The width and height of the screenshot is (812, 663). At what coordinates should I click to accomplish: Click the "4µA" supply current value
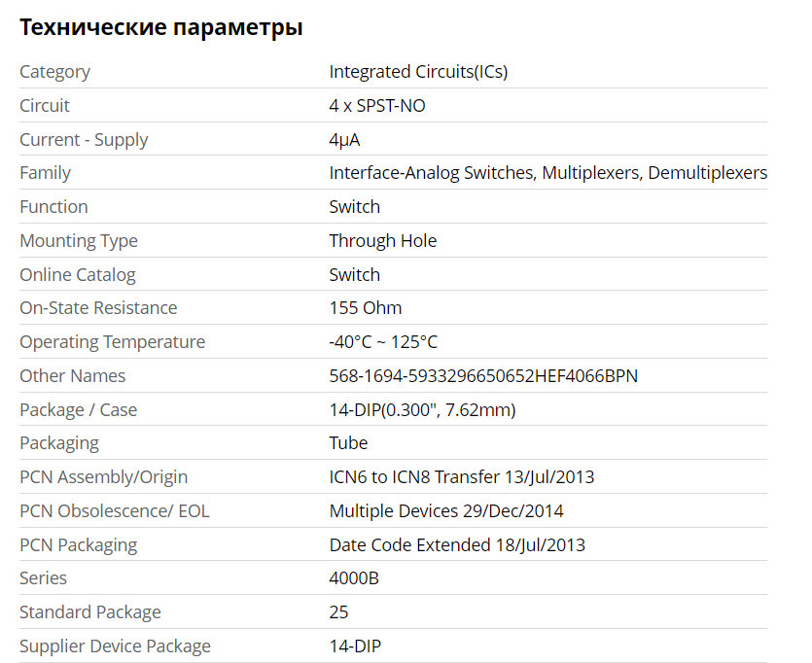click(344, 140)
